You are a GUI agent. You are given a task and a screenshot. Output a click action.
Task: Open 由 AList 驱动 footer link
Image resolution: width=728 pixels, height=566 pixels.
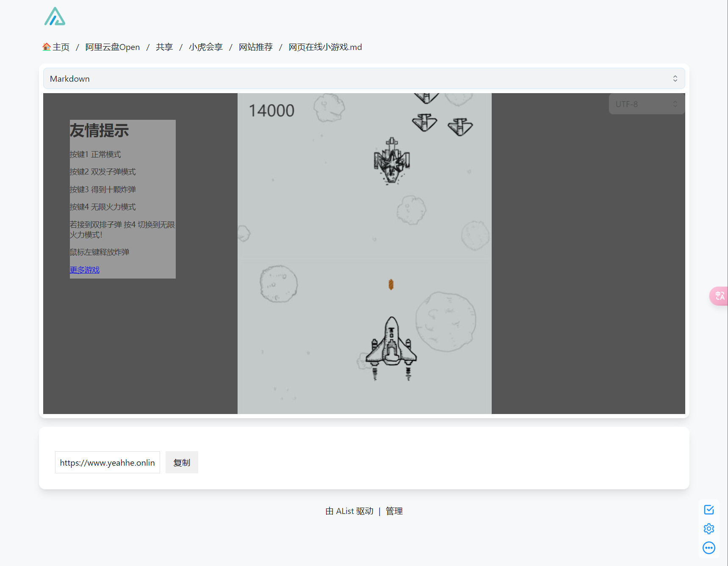point(349,511)
